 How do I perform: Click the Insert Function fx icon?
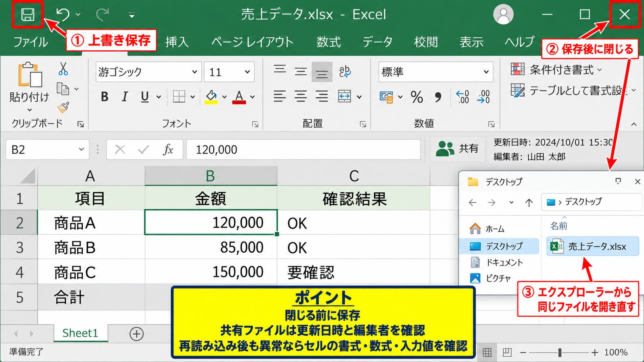point(168,149)
